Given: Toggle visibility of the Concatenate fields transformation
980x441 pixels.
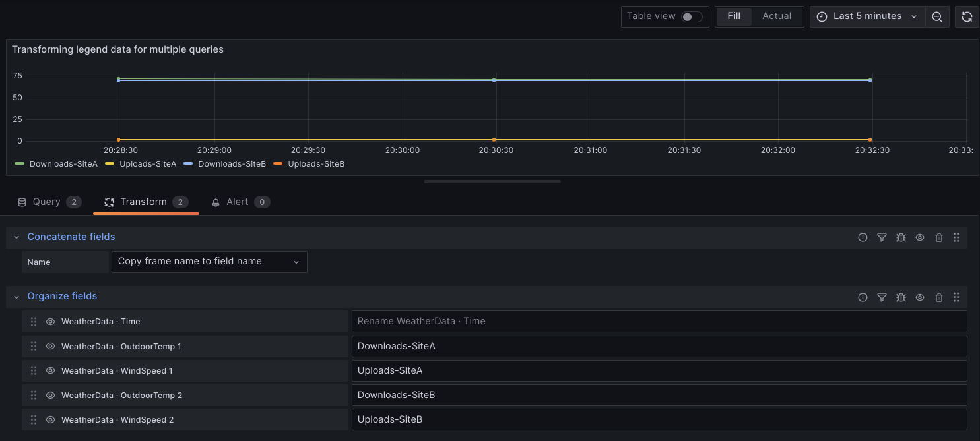Looking at the screenshot, I should tap(920, 237).
